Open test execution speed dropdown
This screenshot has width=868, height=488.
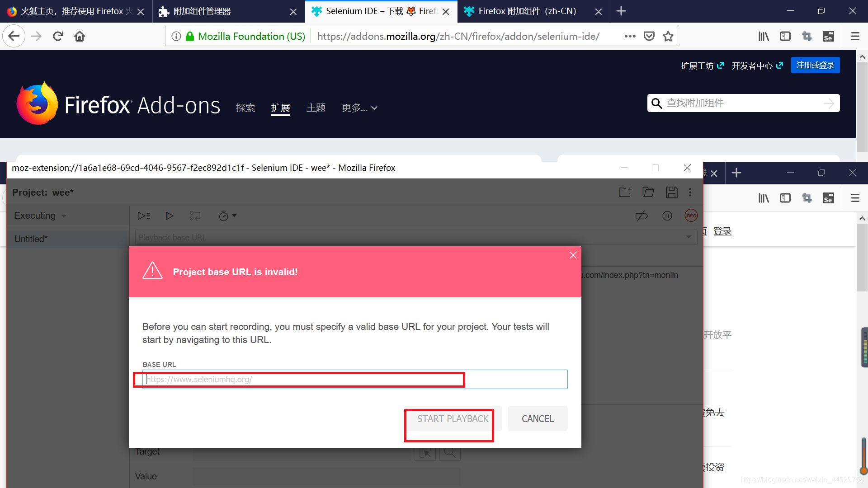coord(227,216)
